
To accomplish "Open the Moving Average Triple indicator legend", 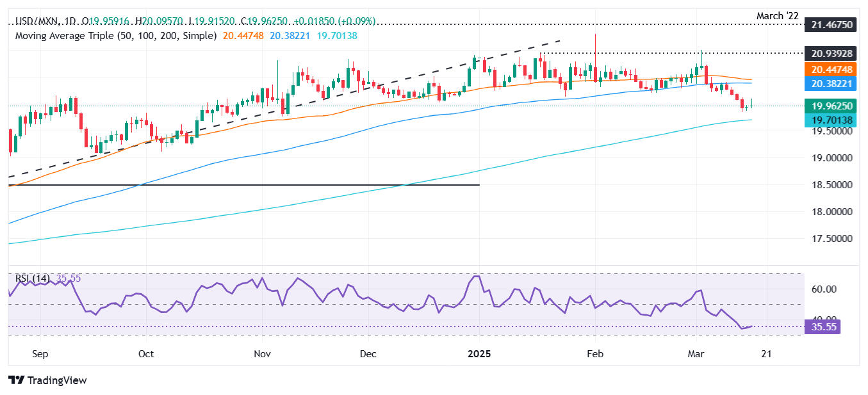I will click(115, 36).
